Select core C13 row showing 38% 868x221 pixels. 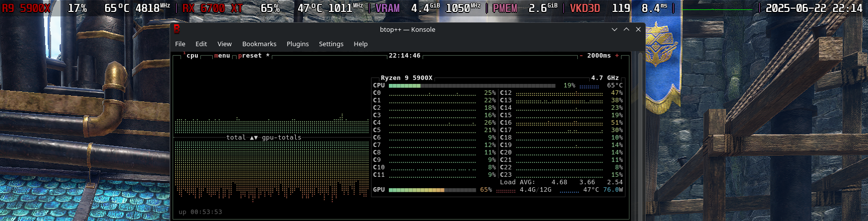pyautogui.click(x=561, y=100)
